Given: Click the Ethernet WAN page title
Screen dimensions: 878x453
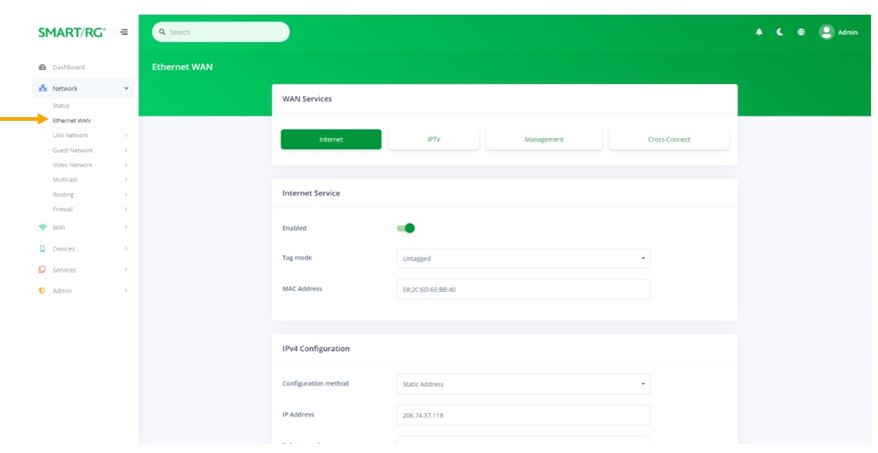Looking at the screenshot, I should (x=182, y=67).
